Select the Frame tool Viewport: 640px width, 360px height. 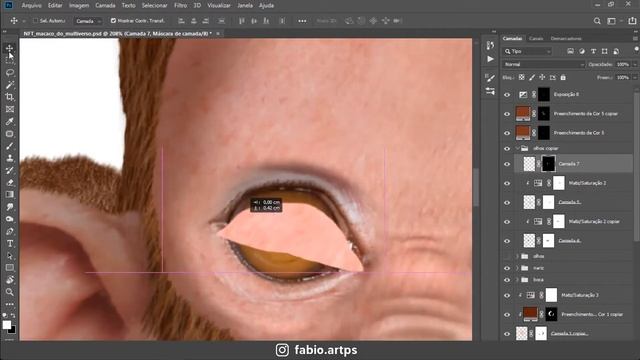10,109
